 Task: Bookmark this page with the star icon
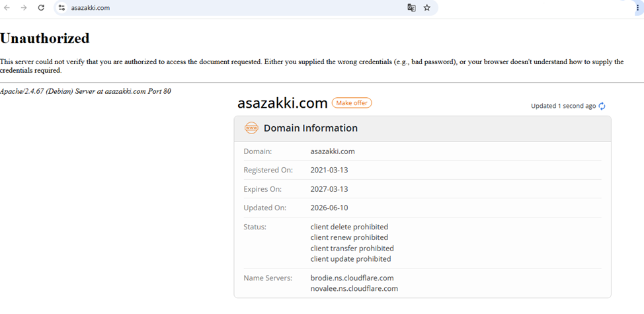click(x=427, y=7)
